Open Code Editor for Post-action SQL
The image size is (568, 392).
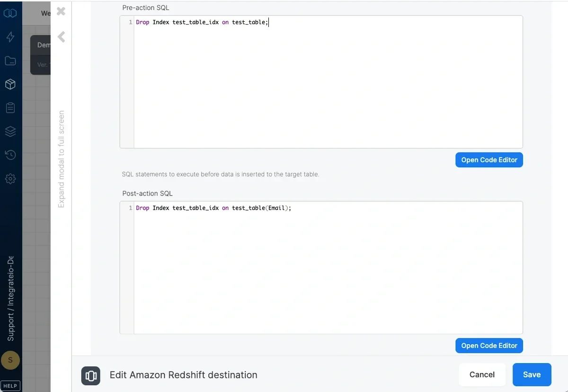(489, 346)
